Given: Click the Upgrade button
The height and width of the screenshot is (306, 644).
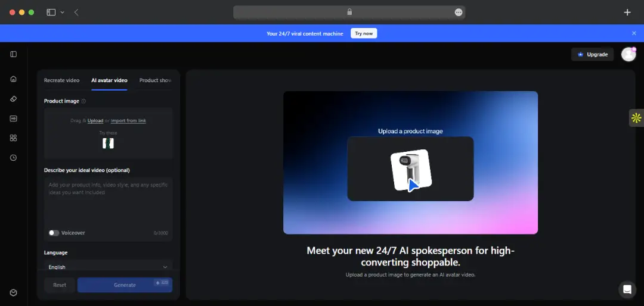Looking at the screenshot, I should [x=592, y=54].
